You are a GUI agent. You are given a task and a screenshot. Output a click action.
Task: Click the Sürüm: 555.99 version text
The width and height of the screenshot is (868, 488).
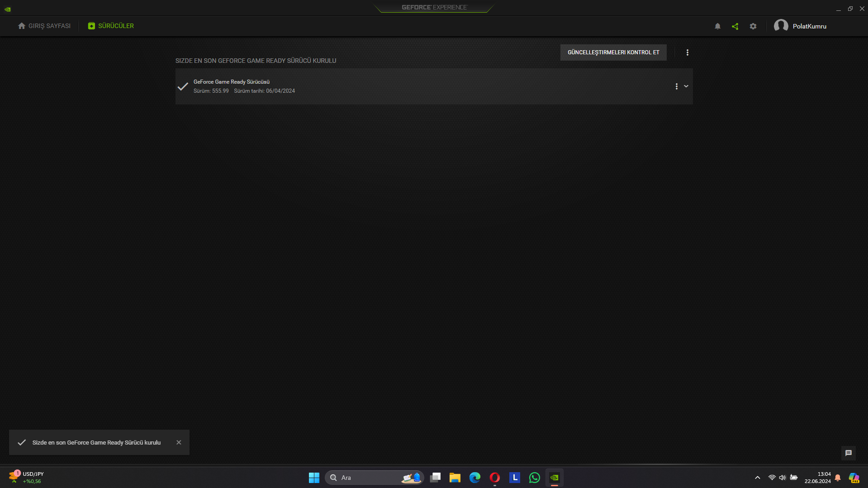[211, 91]
